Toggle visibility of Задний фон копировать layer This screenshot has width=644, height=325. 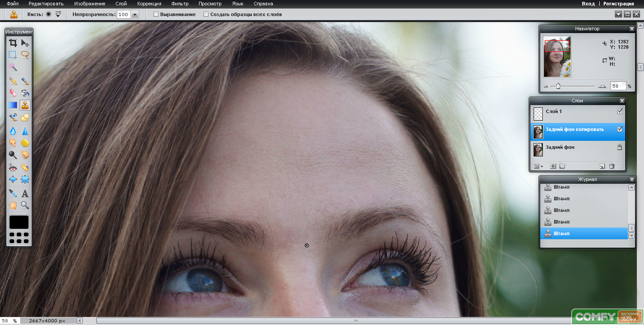pos(620,129)
